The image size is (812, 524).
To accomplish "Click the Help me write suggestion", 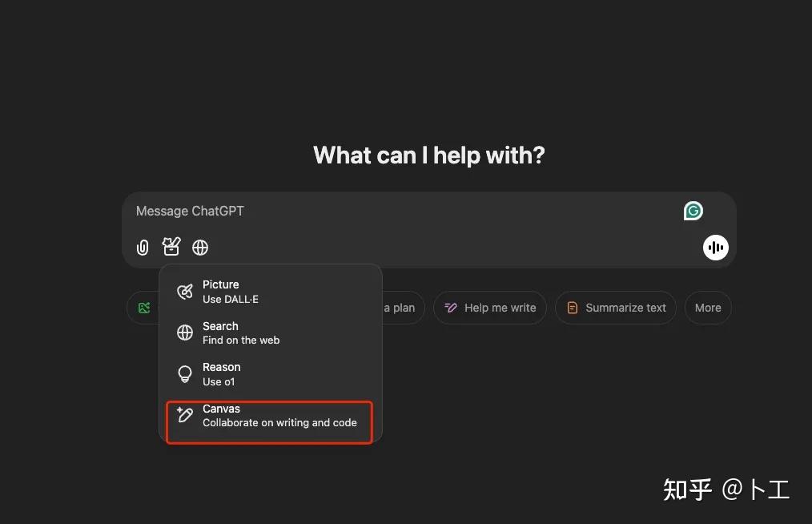I will click(490, 308).
